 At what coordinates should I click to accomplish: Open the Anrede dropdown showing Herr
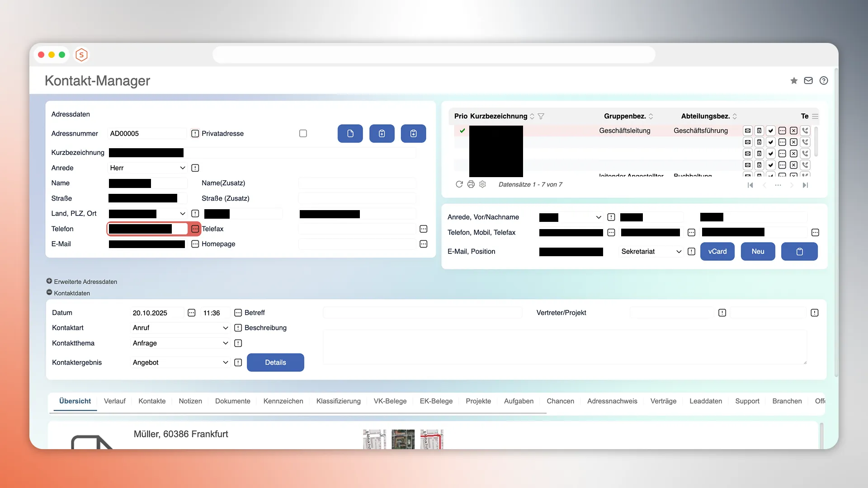147,168
